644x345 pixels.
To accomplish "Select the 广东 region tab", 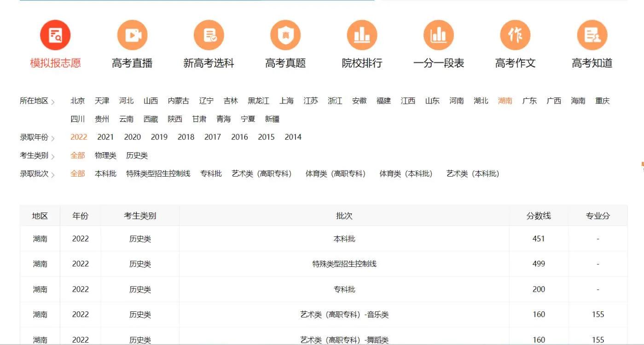I will (529, 100).
